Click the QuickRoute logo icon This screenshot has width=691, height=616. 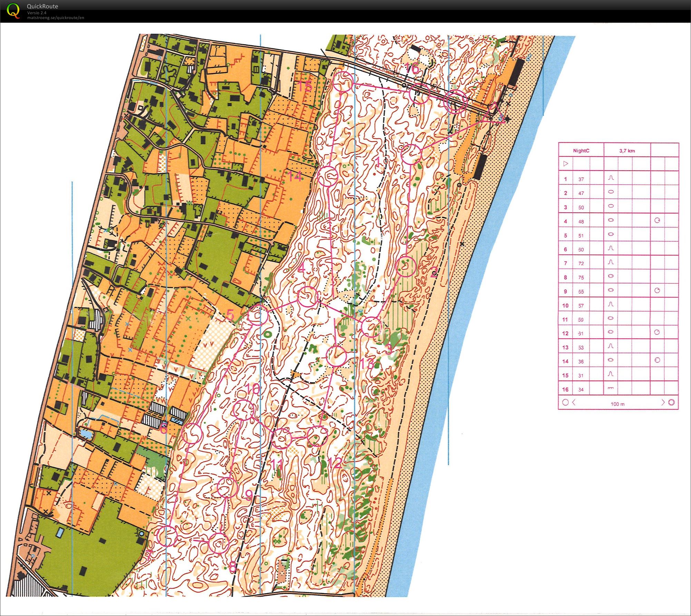pos(13,11)
